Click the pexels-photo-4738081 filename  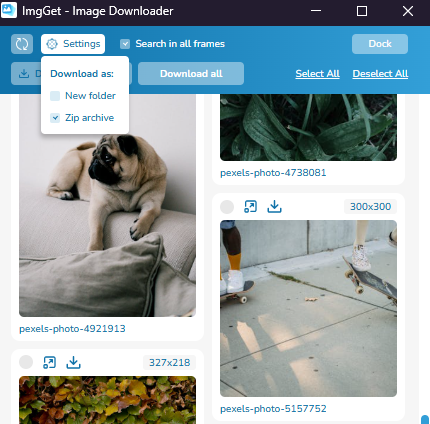pyautogui.click(x=273, y=173)
